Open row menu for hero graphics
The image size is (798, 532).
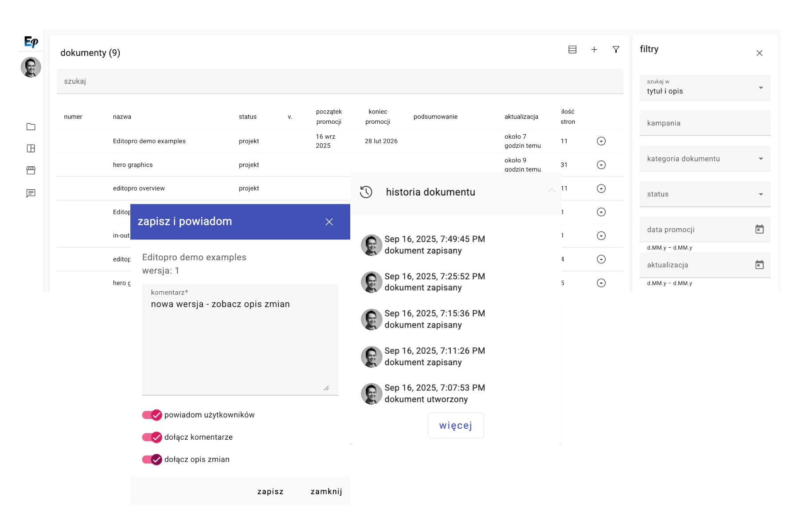(601, 165)
